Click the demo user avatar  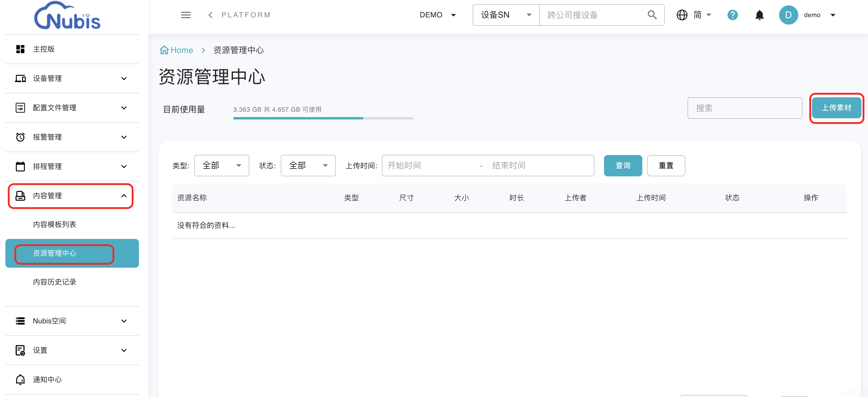pos(788,15)
